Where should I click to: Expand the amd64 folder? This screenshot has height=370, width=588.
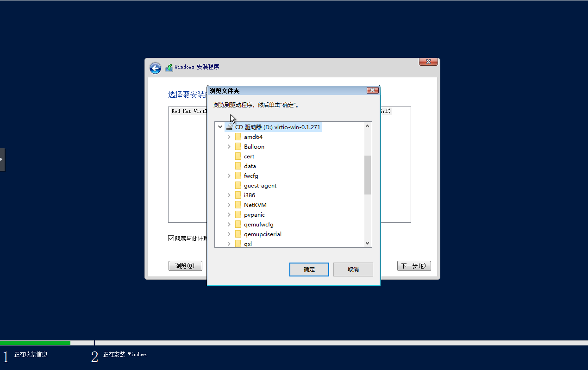click(x=229, y=137)
